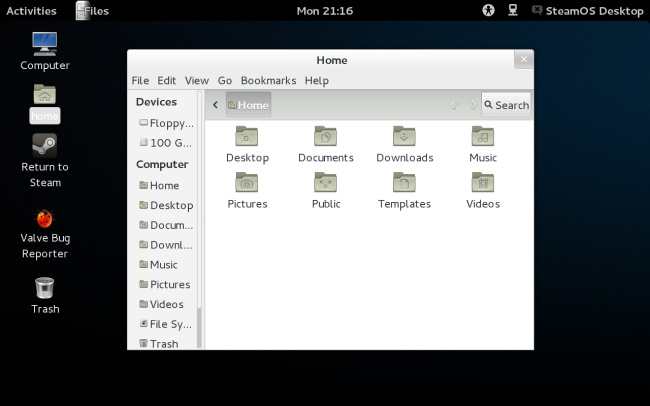Open the Desktop folder in Home window

247,136
